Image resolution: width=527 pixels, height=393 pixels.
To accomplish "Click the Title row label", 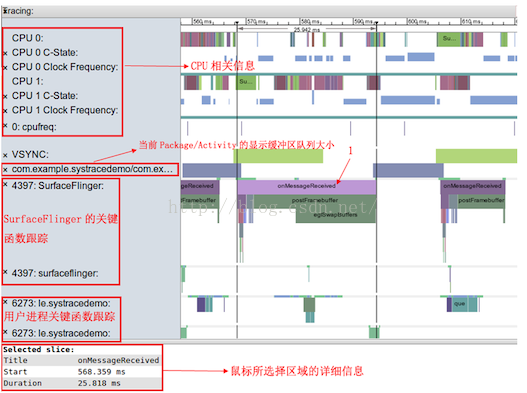I will pos(15,360).
